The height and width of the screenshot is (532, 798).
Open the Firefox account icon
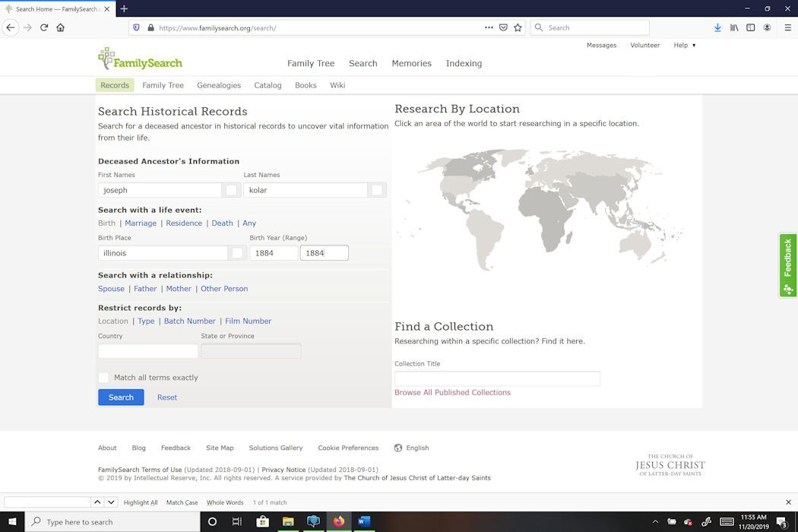point(767,27)
